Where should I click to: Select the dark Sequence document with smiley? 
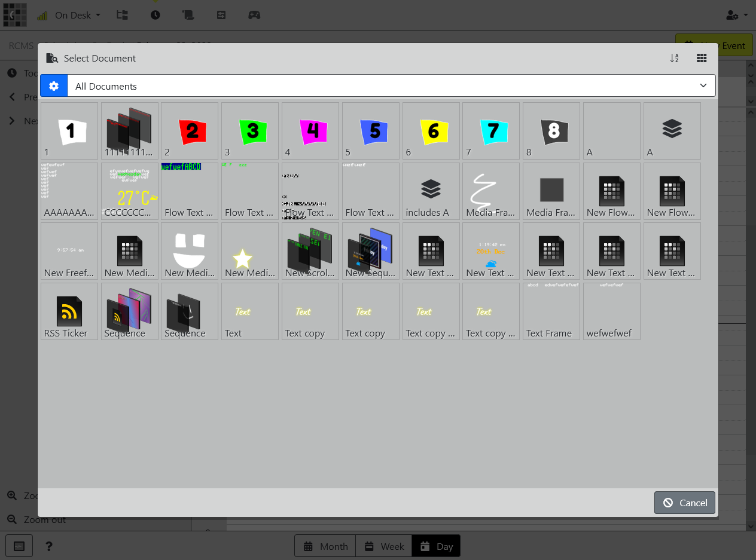click(x=190, y=311)
